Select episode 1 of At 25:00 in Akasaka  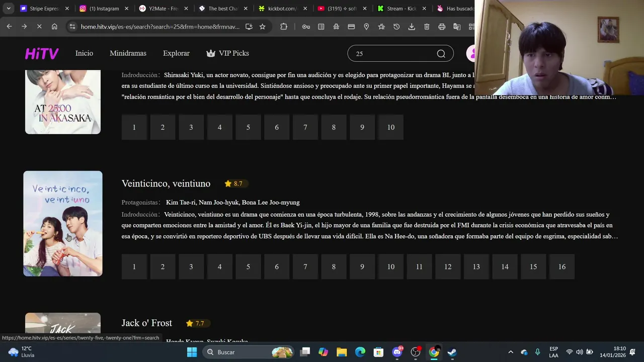(x=134, y=127)
